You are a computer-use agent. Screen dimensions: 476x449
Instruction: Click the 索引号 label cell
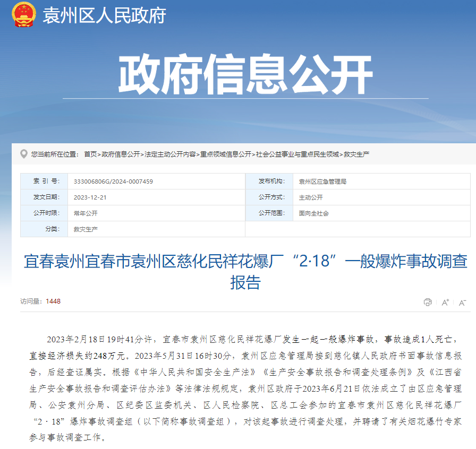44,182
